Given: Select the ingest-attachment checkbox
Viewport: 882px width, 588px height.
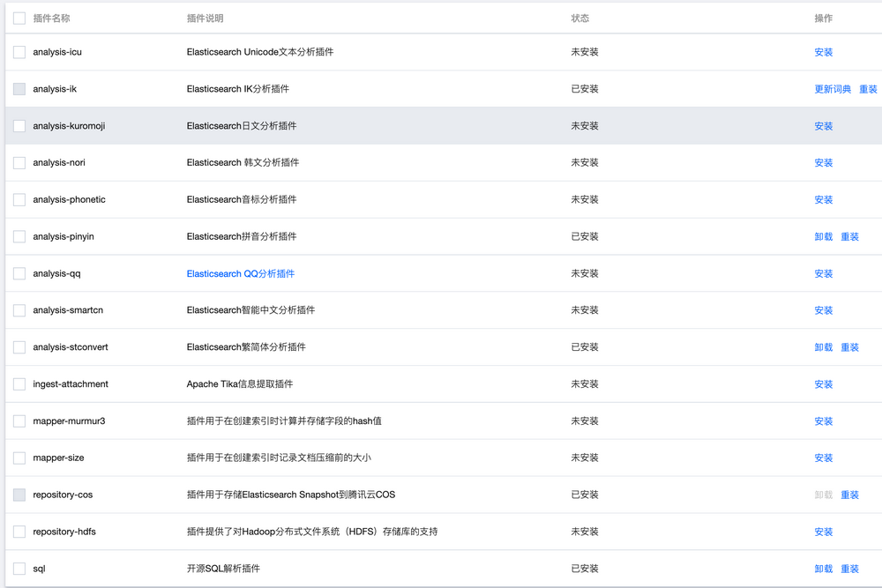Looking at the screenshot, I should point(19,384).
